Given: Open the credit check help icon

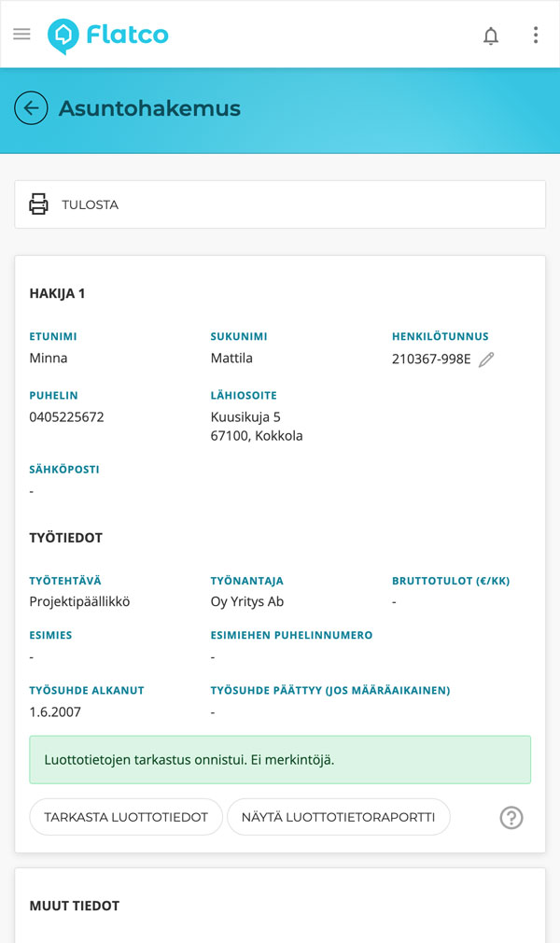Looking at the screenshot, I should pyautogui.click(x=511, y=818).
